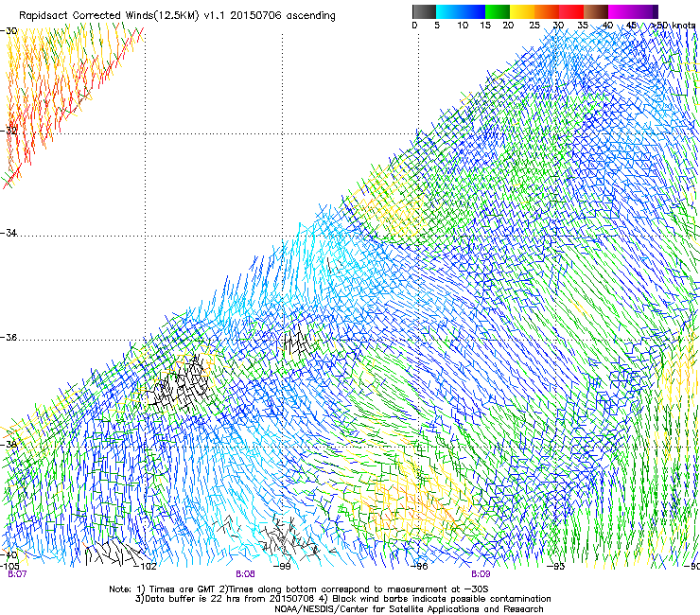Click the '>50 knots' legend label
Image resolution: width=700 pixels, height=615 pixels.
point(674,26)
